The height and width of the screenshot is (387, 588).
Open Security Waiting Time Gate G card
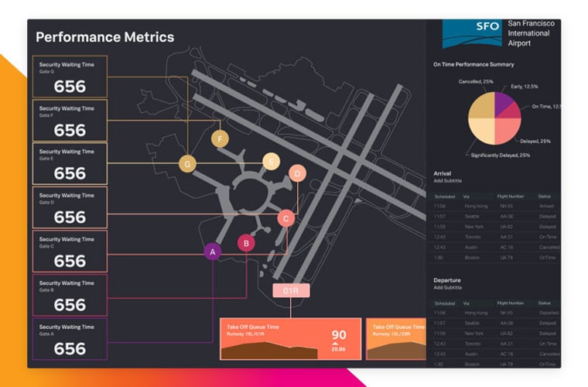[70, 77]
